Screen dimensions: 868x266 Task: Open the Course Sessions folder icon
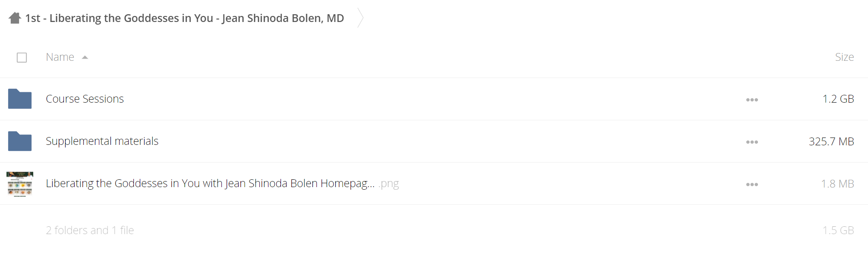coord(20,99)
